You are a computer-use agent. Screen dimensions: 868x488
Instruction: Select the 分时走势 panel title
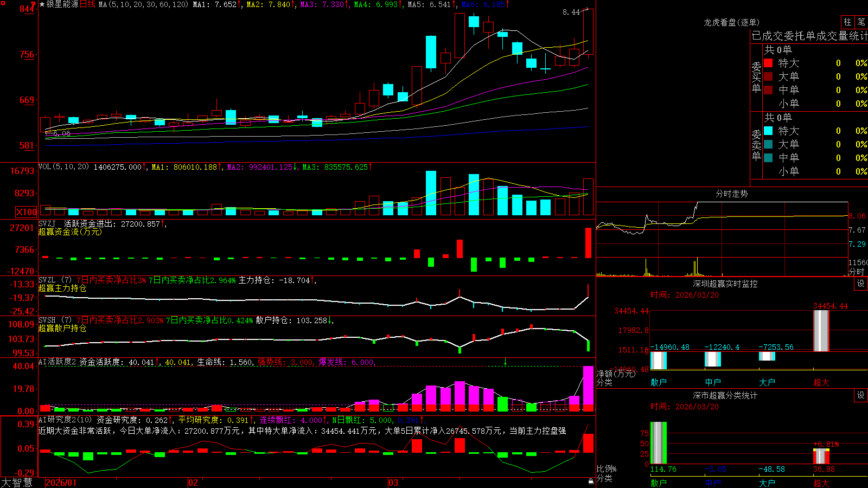[x=731, y=194]
